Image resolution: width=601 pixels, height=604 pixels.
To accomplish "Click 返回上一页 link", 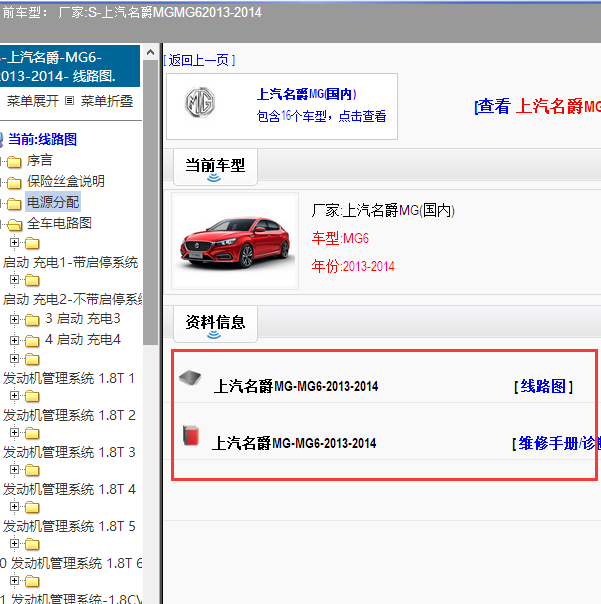I will (199, 60).
